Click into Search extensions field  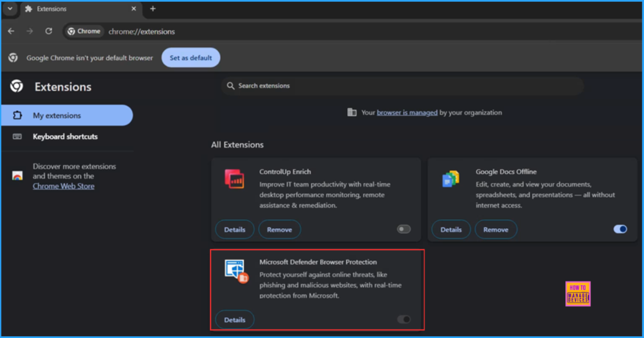pos(402,85)
